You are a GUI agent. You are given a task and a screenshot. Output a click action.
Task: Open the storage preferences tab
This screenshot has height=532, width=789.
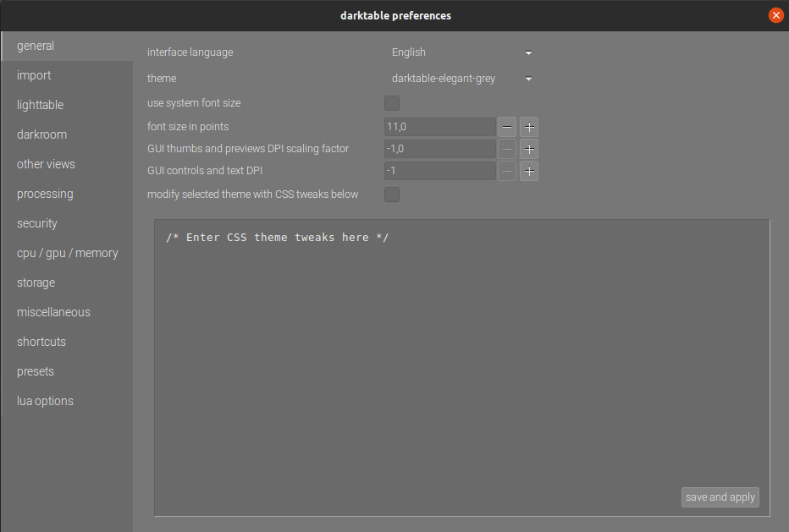point(67,283)
